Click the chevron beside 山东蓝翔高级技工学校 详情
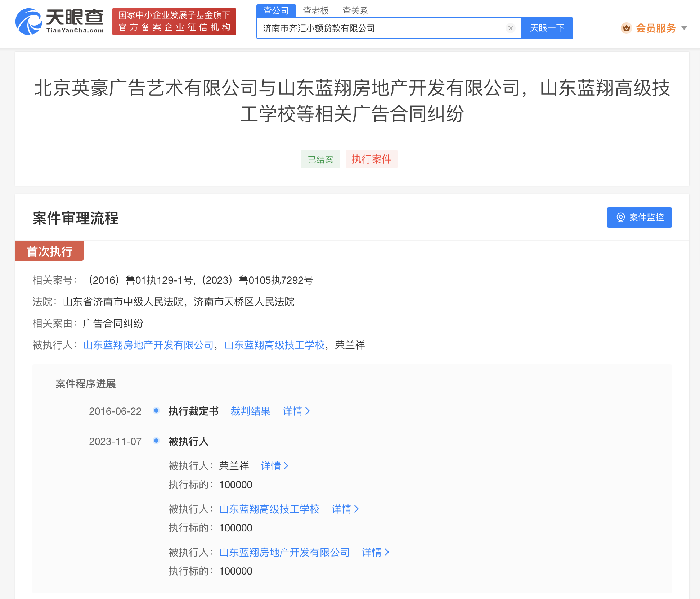Screen dimensions: 700x599 pos(357,509)
